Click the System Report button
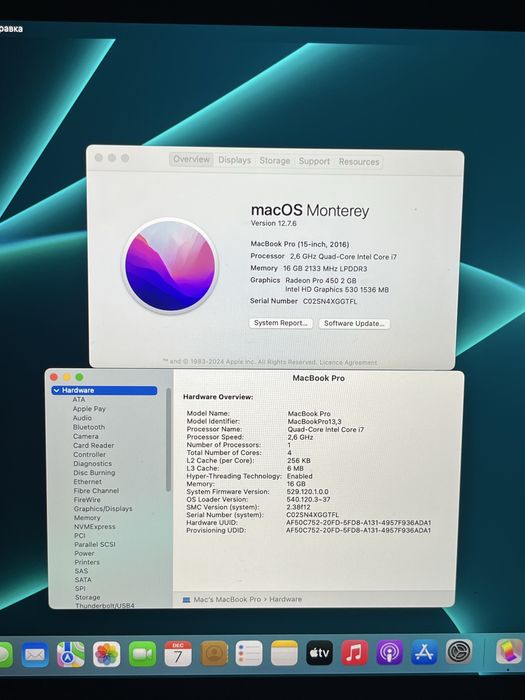Viewport: 525px width, 700px height. pyautogui.click(x=281, y=323)
